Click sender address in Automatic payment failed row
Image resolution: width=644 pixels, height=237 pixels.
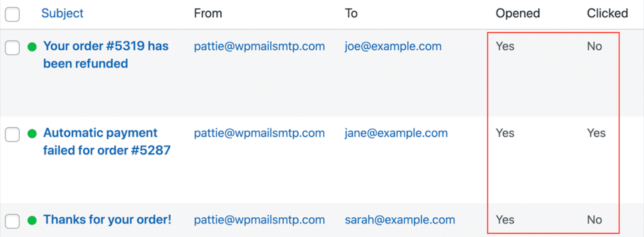pyautogui.click(x=259, y=133)
